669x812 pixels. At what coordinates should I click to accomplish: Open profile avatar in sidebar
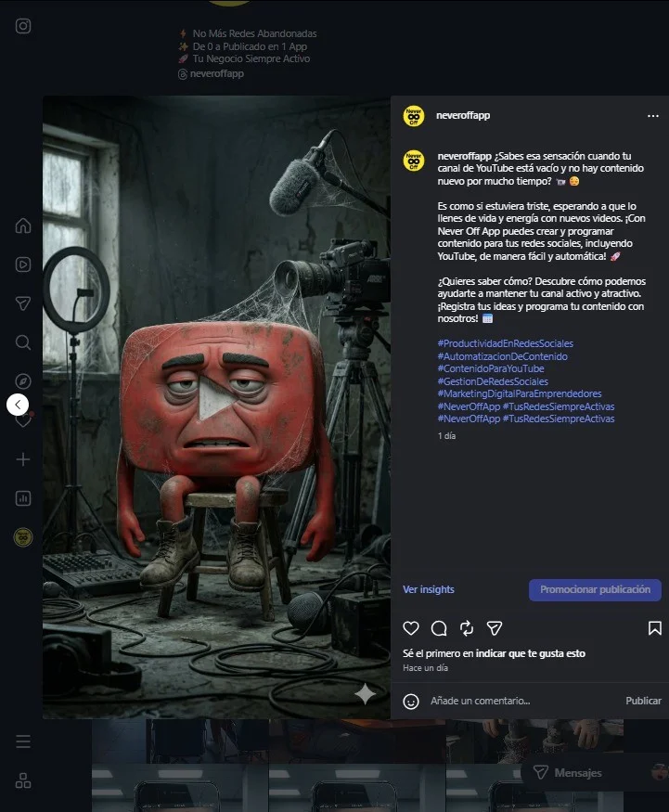[23, 537]
